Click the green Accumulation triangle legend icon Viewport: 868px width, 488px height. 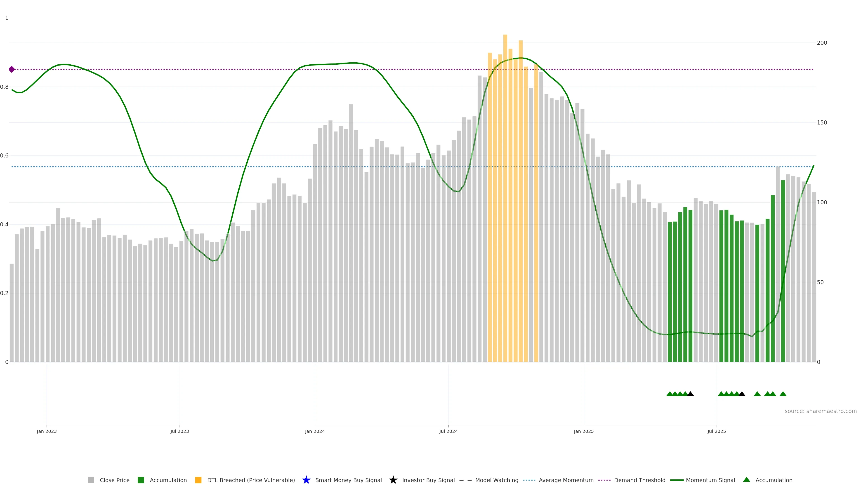coord(746,480)
